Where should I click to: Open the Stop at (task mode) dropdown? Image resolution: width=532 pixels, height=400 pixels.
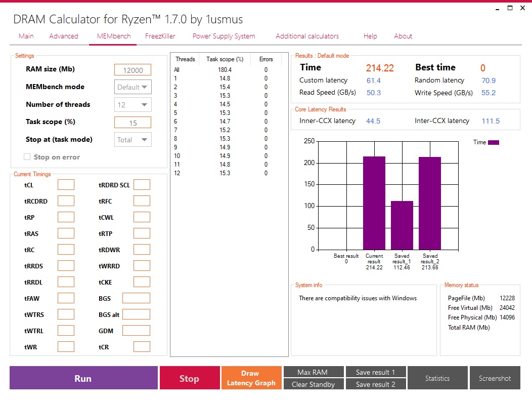click(x=132, y=140)
